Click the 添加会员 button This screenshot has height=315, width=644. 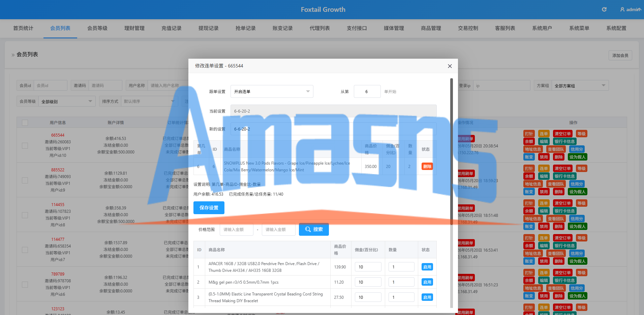[620, 55]
